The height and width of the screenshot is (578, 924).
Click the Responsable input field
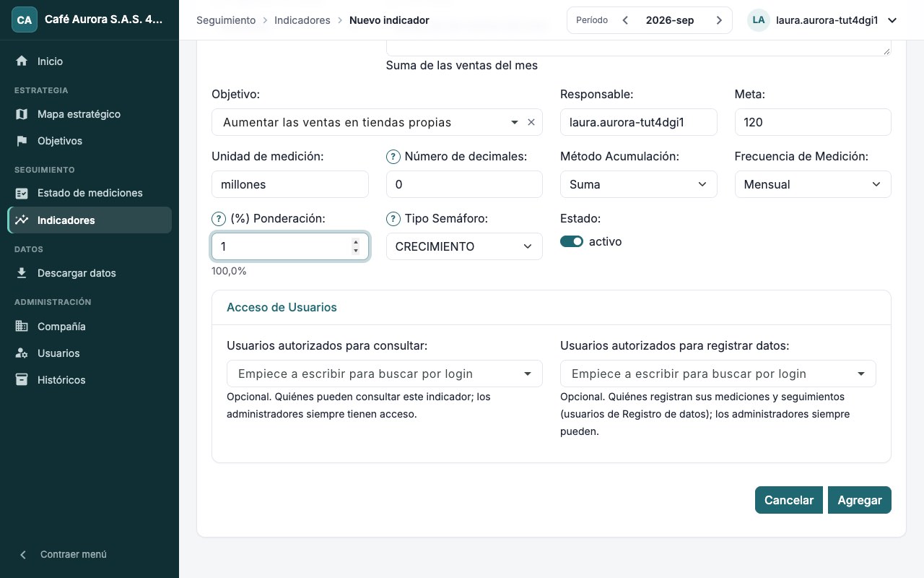[x=639, y=122]
